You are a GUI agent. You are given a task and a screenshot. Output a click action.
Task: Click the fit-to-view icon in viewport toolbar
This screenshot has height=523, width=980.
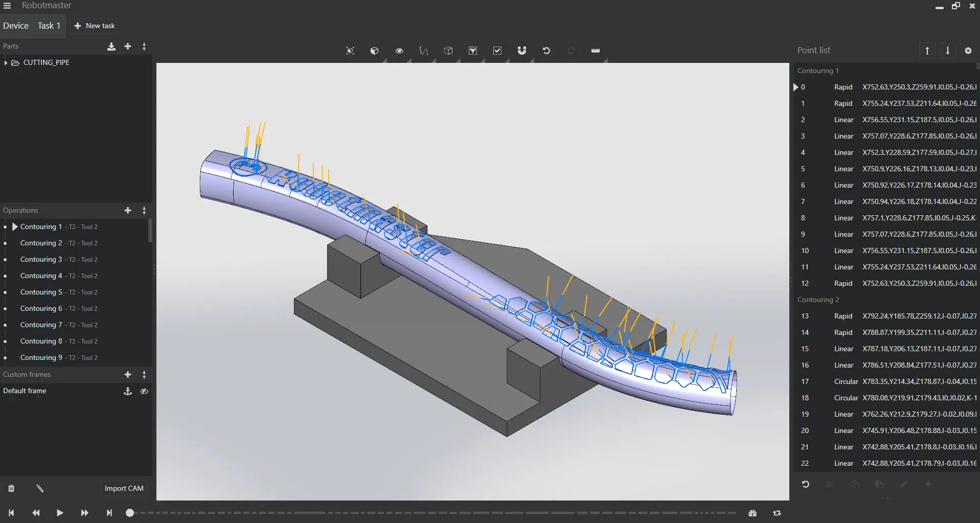pos(350,51)
